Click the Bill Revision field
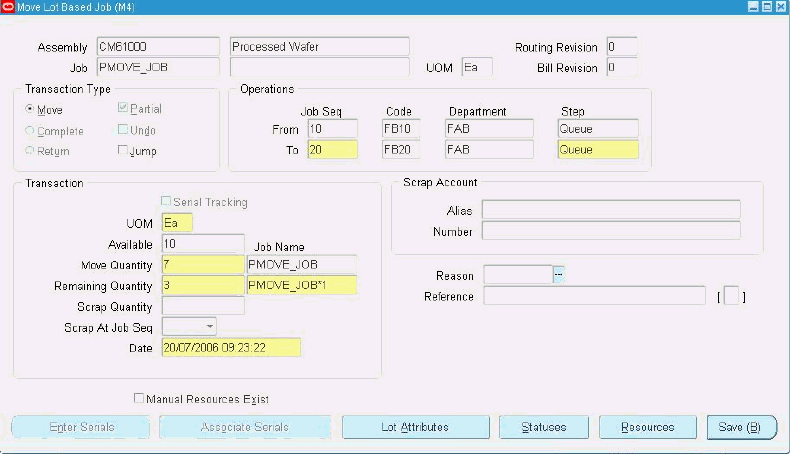The image size is (790, 454). pos(622,67)
